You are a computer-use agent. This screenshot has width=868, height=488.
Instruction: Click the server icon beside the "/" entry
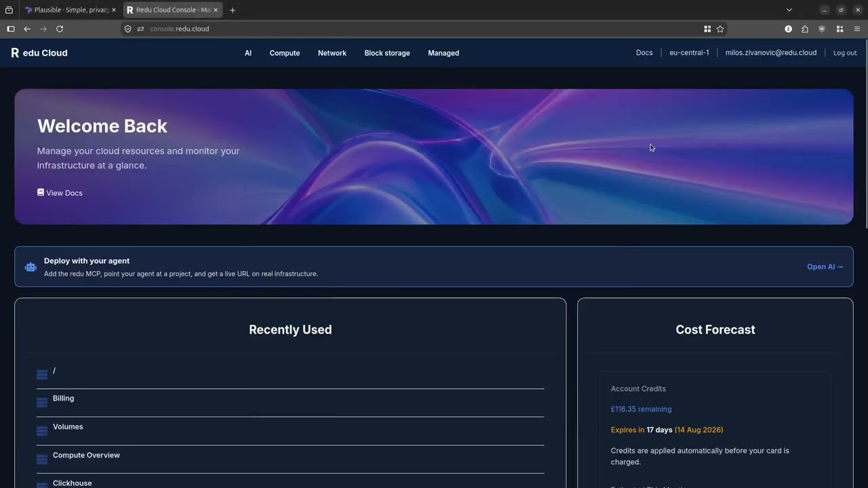click(42, 374)
